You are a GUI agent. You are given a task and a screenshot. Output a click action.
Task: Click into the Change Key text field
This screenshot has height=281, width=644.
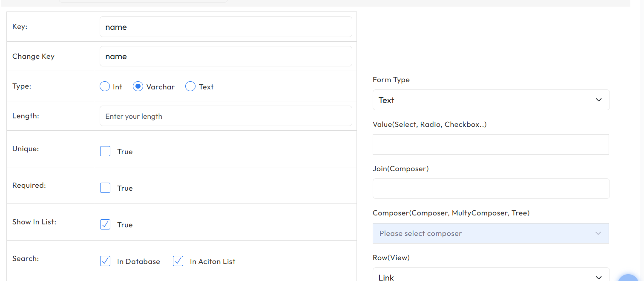(226, 56)
